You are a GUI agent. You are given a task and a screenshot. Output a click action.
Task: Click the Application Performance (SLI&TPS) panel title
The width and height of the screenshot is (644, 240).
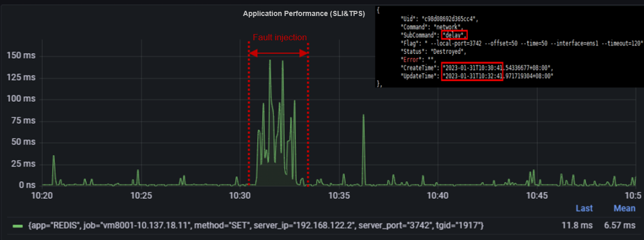point(304,14)
